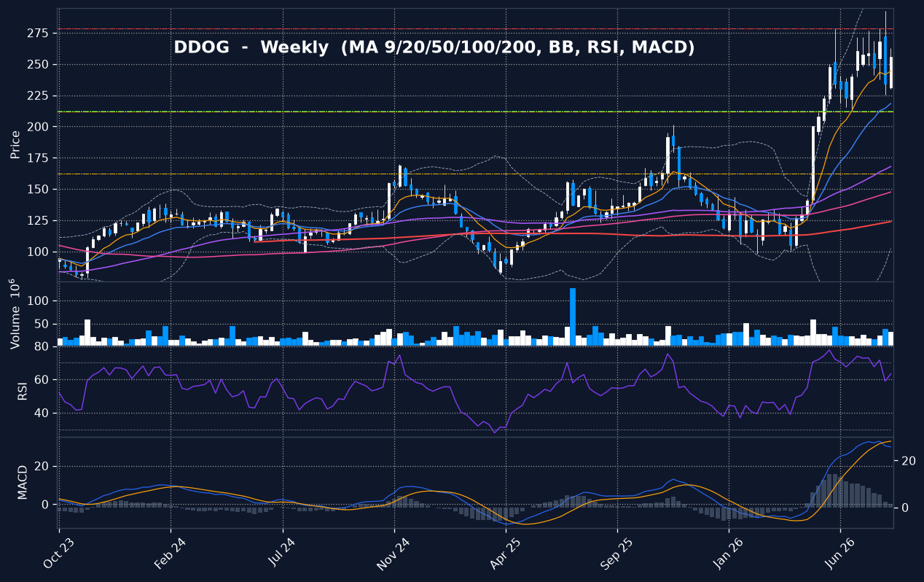924x582 pixels.
Task: Click the 0 tick on right MACD axis
Action: [905, 508]
